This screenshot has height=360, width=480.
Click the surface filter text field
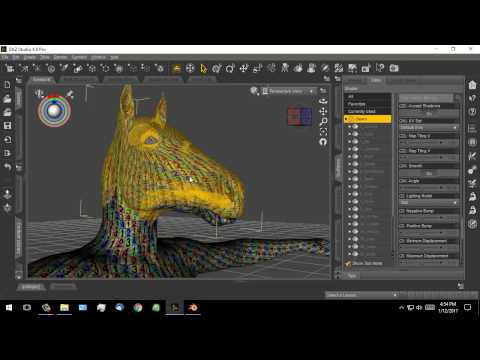click(426, 98)
